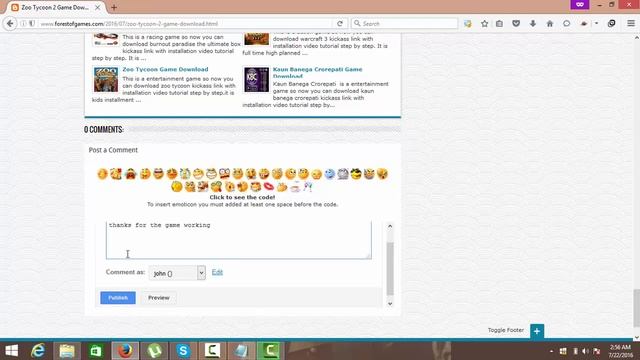The image size is (640, 360).
Task: Expand the blue plus footer toggle
Action: coord(537,331)
